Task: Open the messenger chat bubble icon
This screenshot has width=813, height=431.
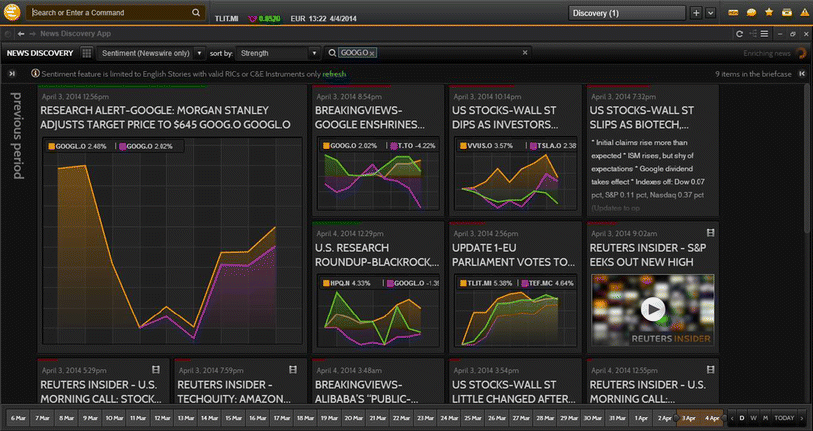Action: pos(751,13)
